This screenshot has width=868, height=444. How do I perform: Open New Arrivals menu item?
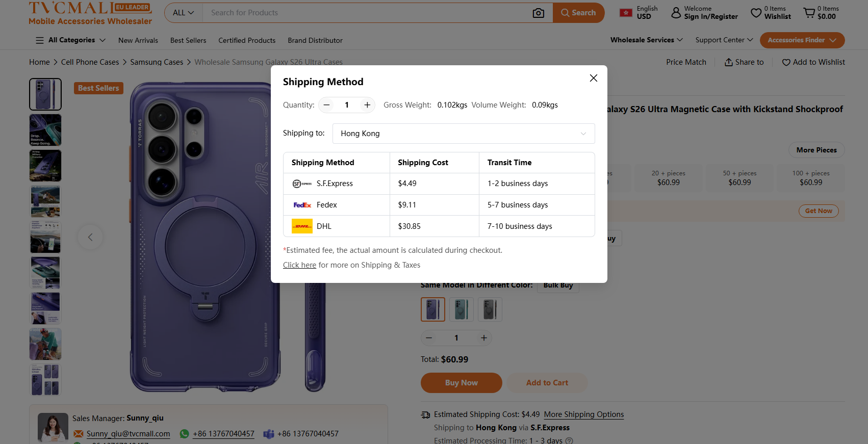tap(138, 40)
